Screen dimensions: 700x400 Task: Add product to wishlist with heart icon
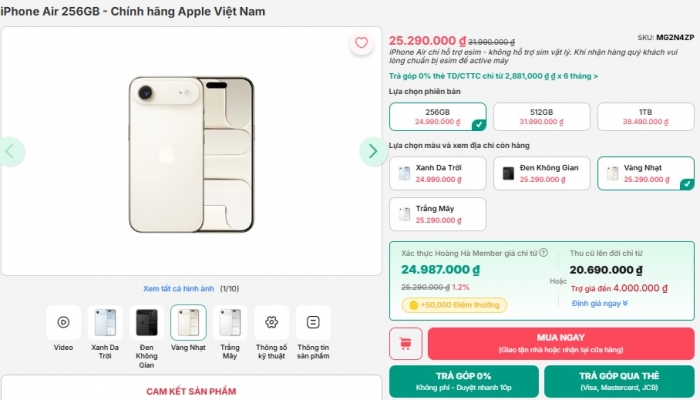click(361, 43)
